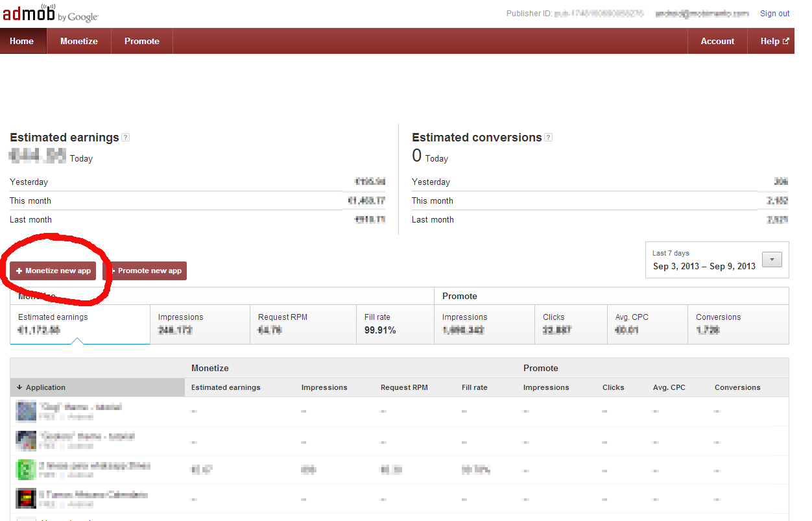Open help tooltip next to Estimated conversions
The height and width of the screenshot is (521, 812).
point(549,138)
